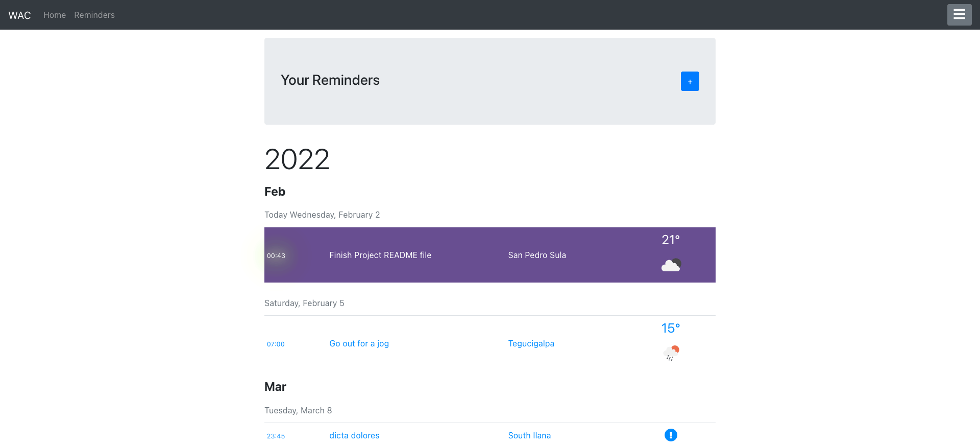Screen dimensions: 980x444
Task: Click the San Pedro Sula location
Action: pyautogui.click(x=537, y=255)
